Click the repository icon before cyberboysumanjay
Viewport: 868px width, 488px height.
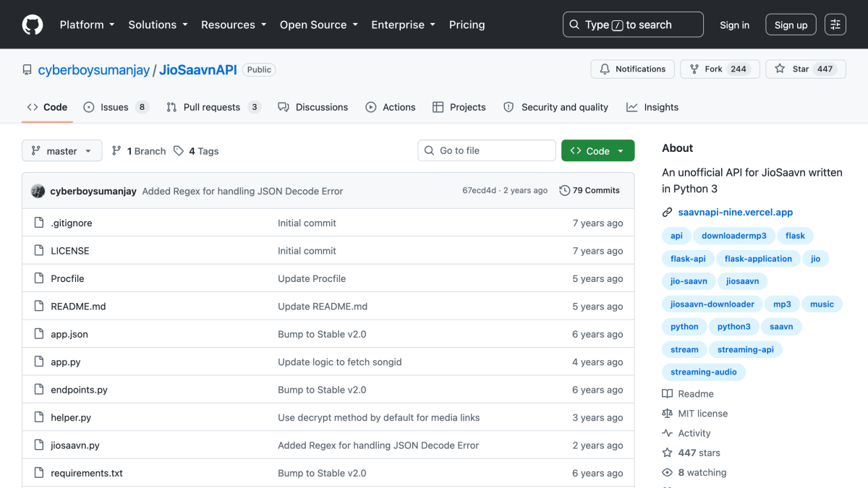pos(27,70)
